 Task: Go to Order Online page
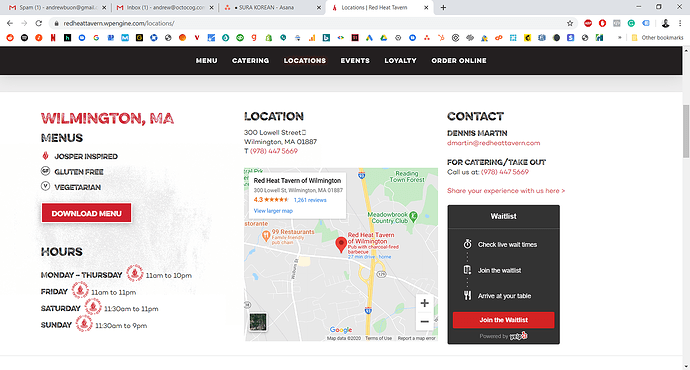click(x=459, y=61)
